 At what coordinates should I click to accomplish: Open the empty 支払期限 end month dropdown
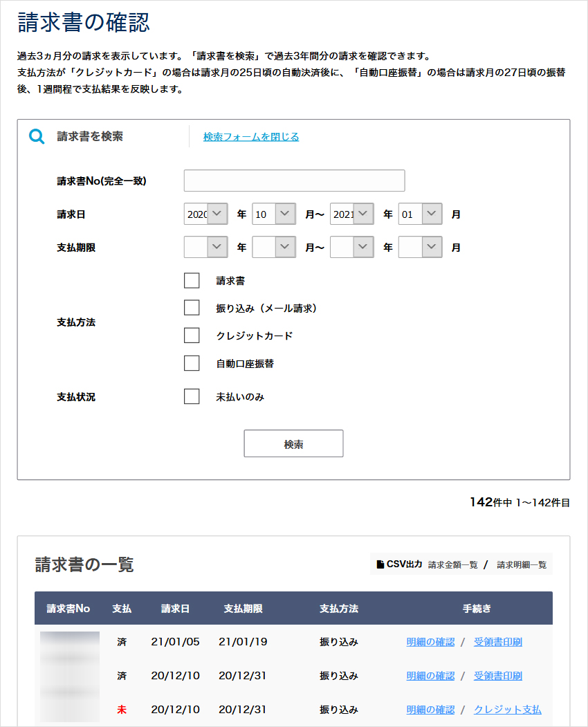420,247
